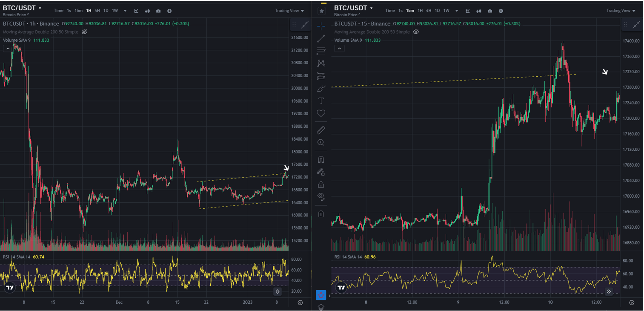
Task: Click the plus circle icon in right chart toolbar
Action: (501, 11)
